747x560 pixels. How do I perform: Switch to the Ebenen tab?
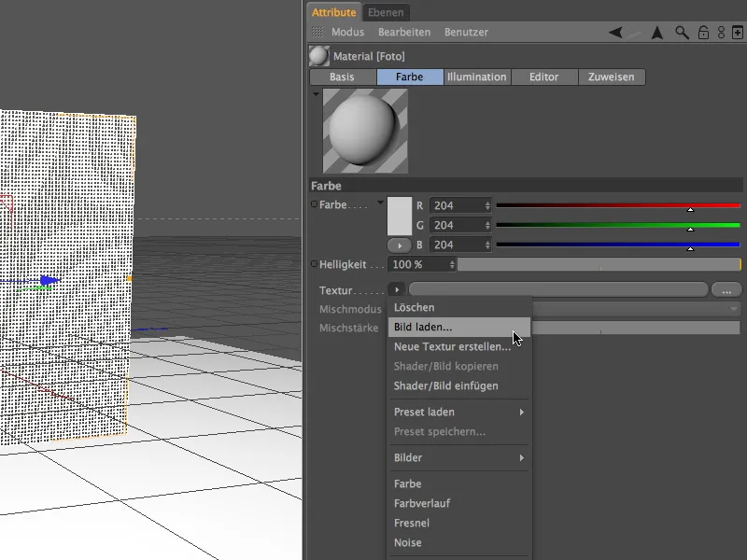pos(386,12)
